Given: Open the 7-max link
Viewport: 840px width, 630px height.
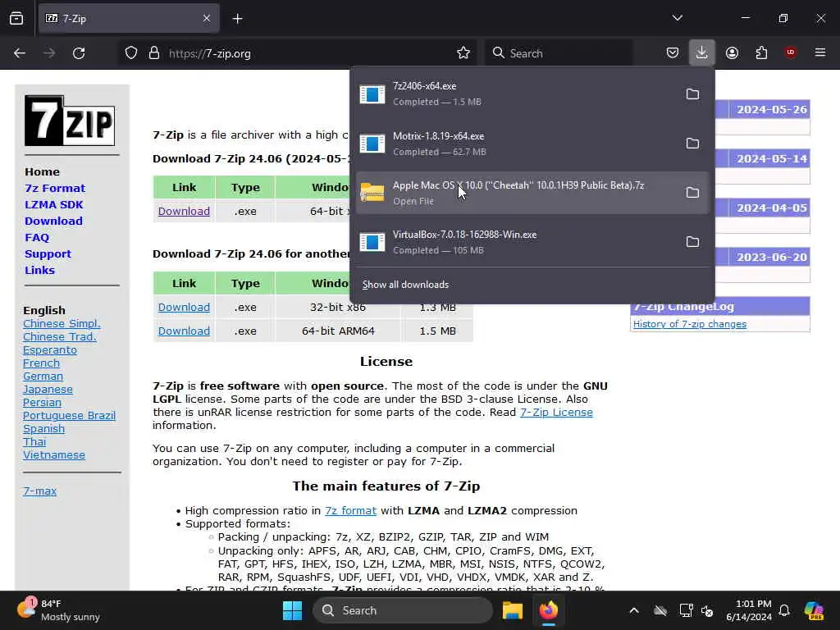Looking at the screenshot, I should [39, 491].
